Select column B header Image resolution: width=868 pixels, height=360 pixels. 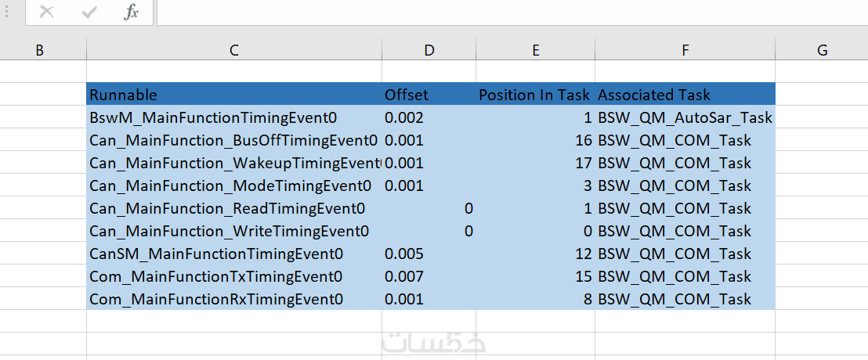(x=39, y=50)
